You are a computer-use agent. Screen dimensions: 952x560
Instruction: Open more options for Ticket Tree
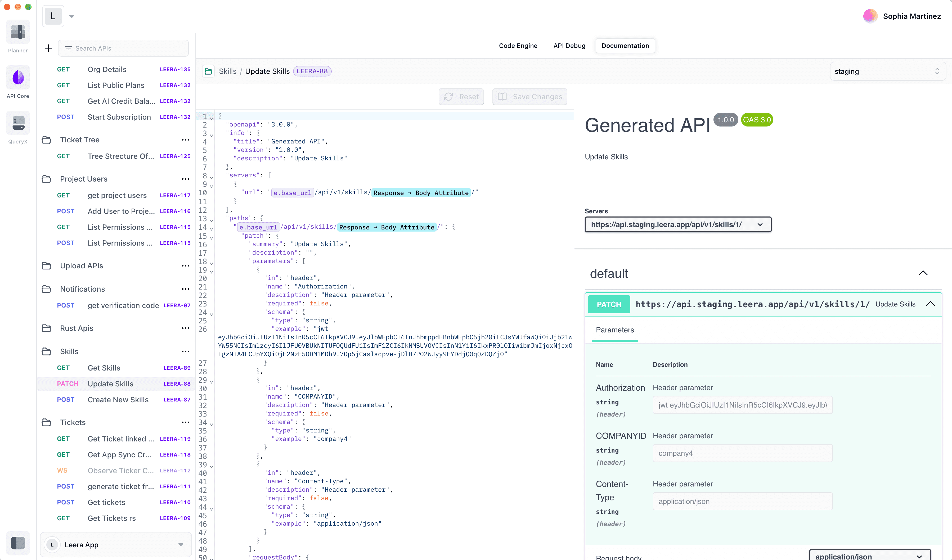(x=186, y=140)
